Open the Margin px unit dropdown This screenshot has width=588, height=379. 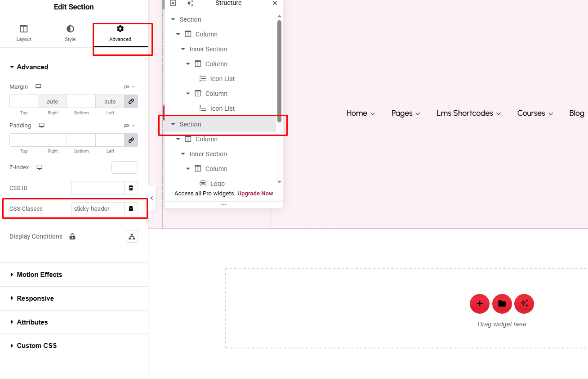(x=129, y=86)
